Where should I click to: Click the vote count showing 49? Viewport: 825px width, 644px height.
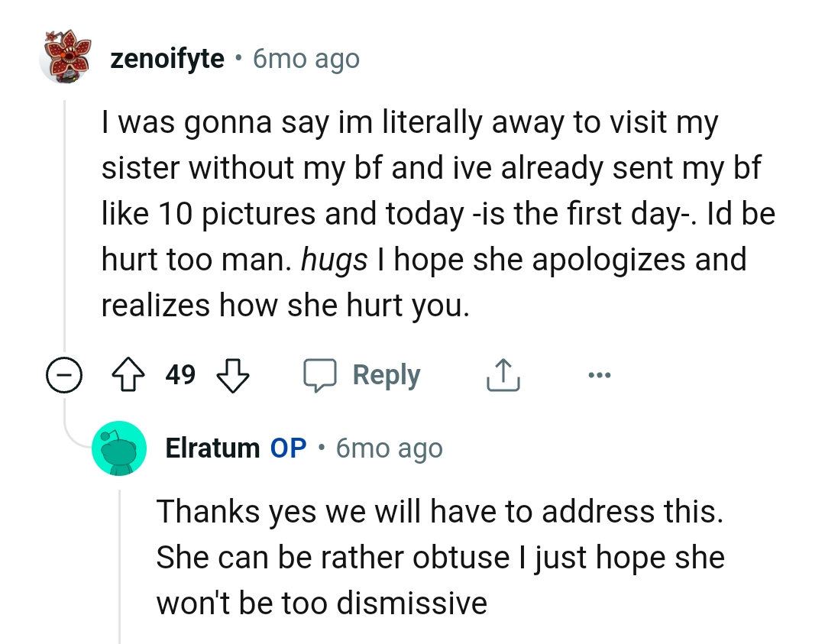180,374
